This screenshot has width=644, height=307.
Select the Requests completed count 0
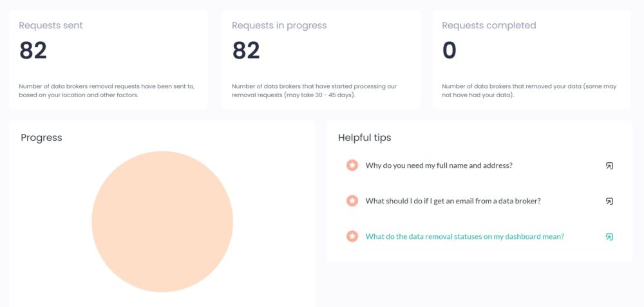pos(450,50)
